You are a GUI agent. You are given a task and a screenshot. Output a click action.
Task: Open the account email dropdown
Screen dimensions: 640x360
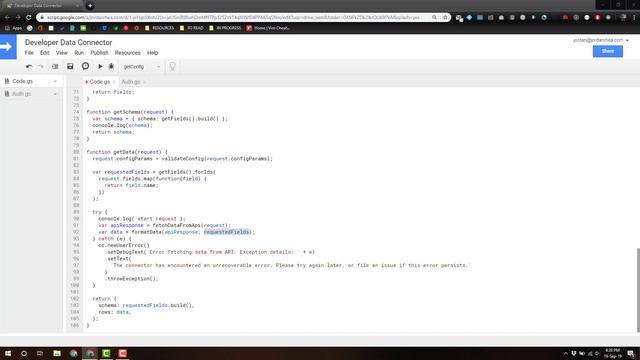click(x=600, y=40)
